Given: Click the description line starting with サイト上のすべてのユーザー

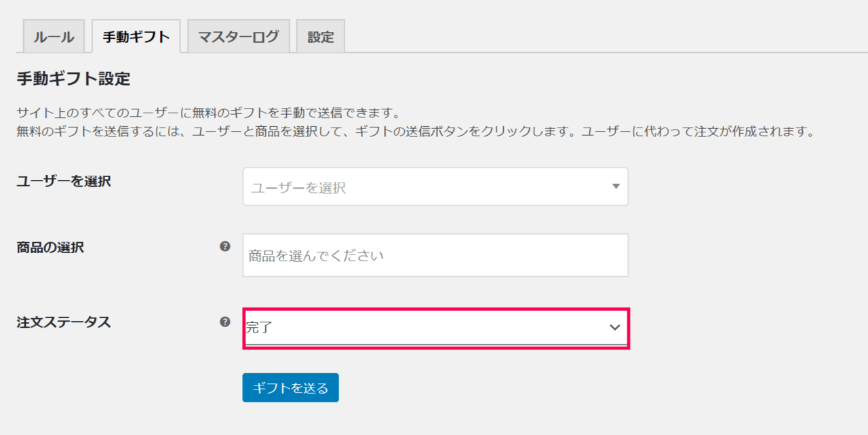Looking at the screenshot, I should coord(210,112).
